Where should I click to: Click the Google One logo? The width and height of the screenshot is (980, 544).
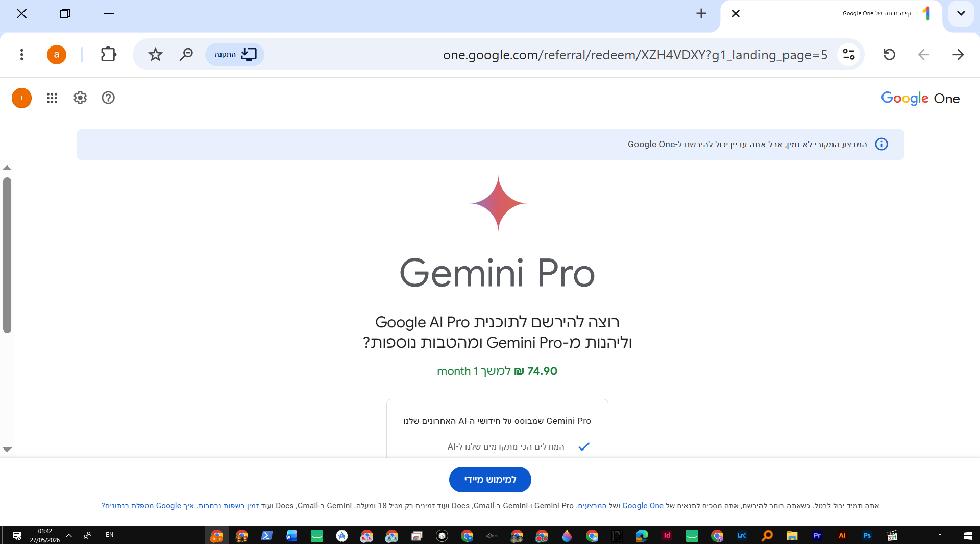[x=920, y=98]
